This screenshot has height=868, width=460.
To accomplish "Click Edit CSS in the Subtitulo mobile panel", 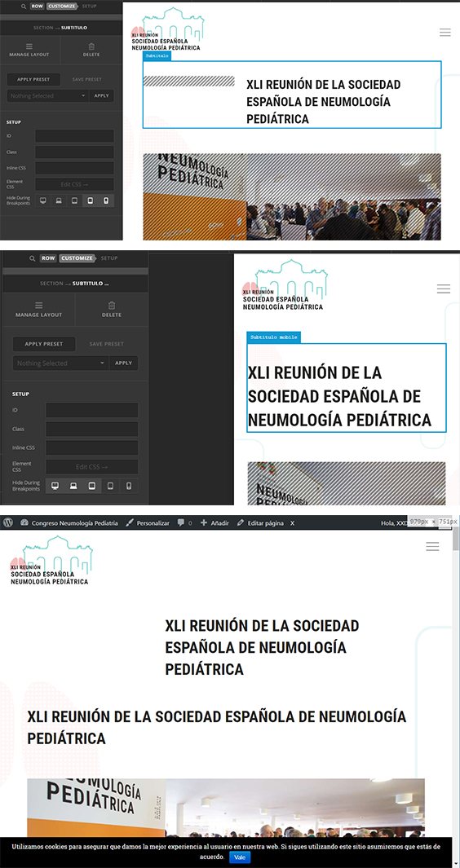I will pyautogui.click(x=92, y=467).
